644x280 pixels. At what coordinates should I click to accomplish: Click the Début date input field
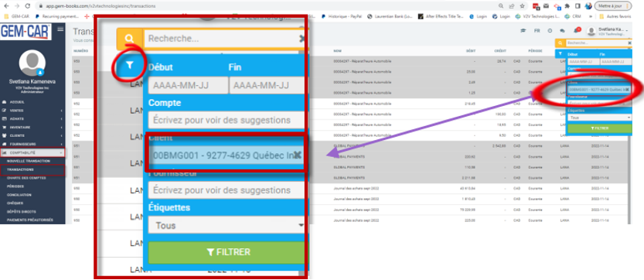tap(188, 86)
